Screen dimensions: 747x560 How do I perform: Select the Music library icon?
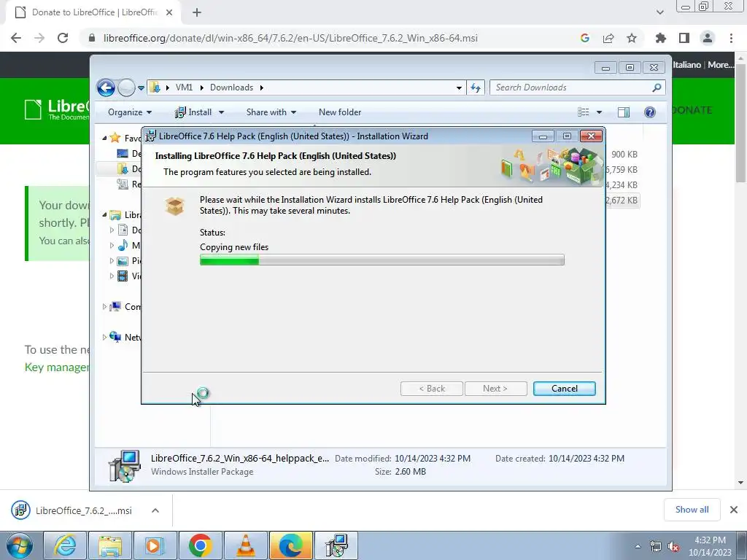click(x=123, y=245)
